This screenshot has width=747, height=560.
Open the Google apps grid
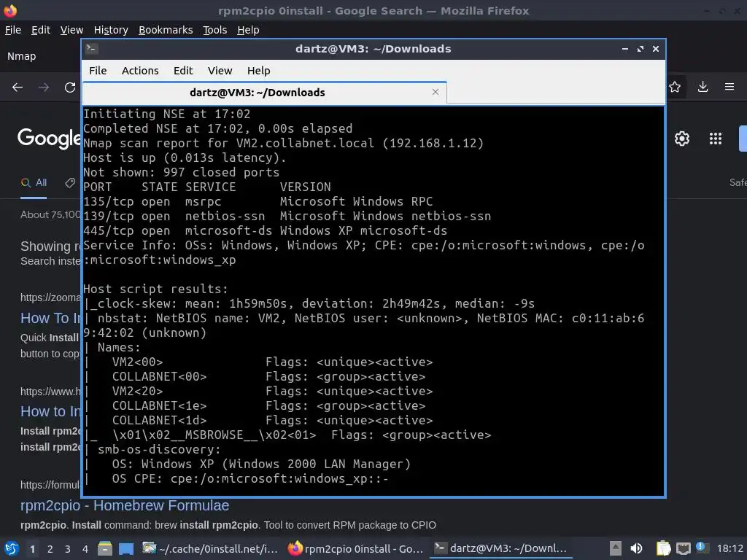716,139
